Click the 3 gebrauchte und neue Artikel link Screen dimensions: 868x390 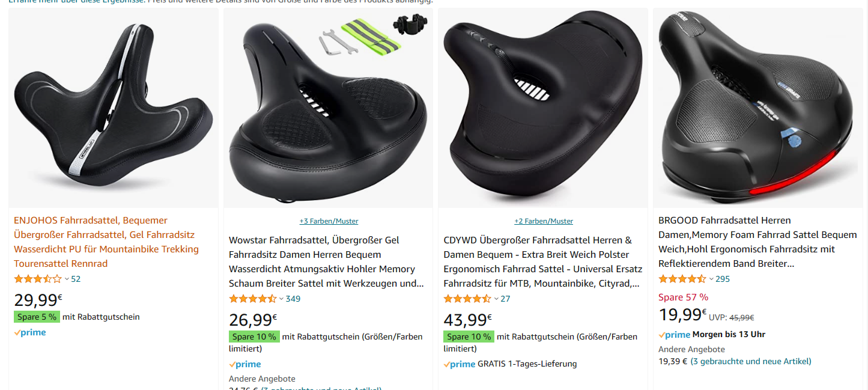coord(751,361)
